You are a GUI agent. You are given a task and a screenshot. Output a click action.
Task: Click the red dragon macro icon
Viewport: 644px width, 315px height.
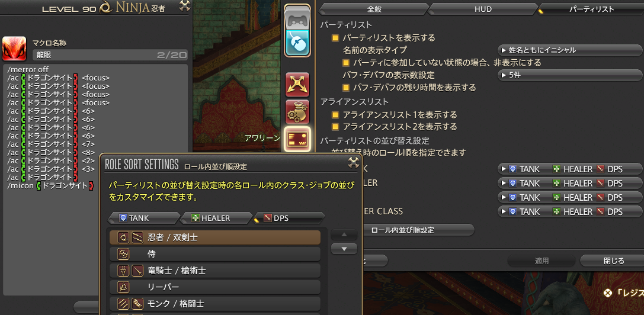point(14,49)
